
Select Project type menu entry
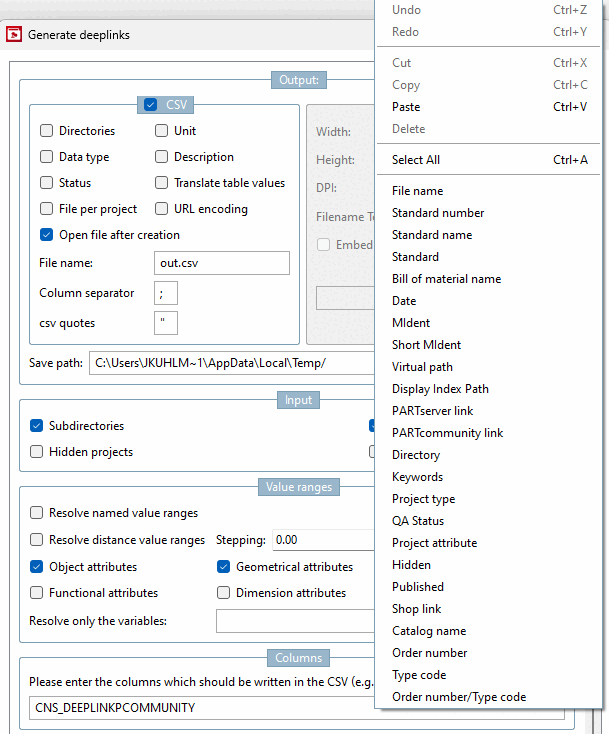click(x=489, y=499)
